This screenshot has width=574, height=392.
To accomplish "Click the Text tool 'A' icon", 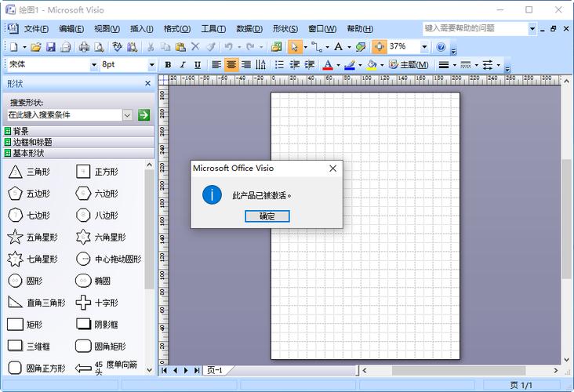I will (338, 47).
